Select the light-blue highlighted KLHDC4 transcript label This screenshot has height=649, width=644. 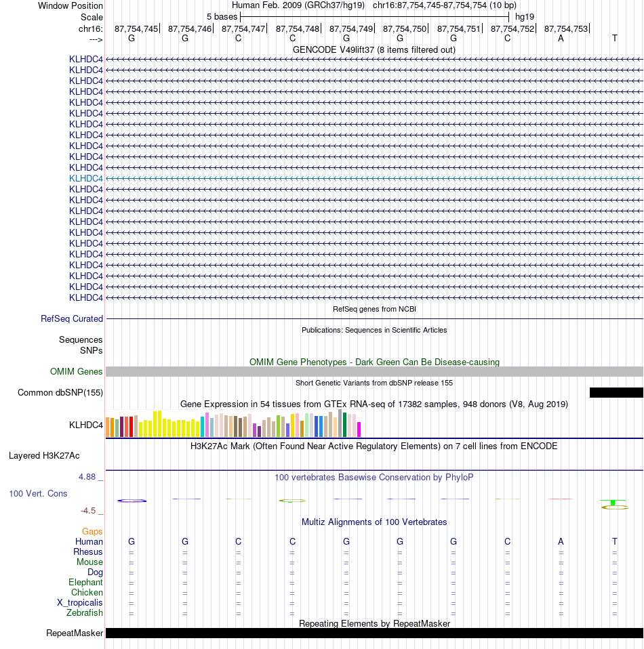85,178
